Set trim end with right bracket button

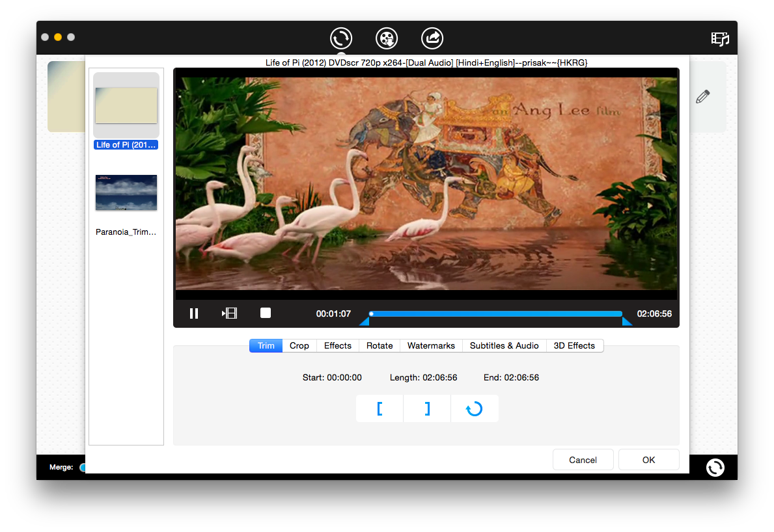pos(427,408)
